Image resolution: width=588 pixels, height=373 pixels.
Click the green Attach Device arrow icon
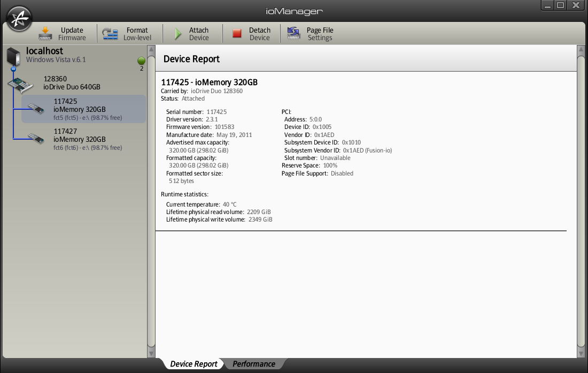[x=178, y=34]
